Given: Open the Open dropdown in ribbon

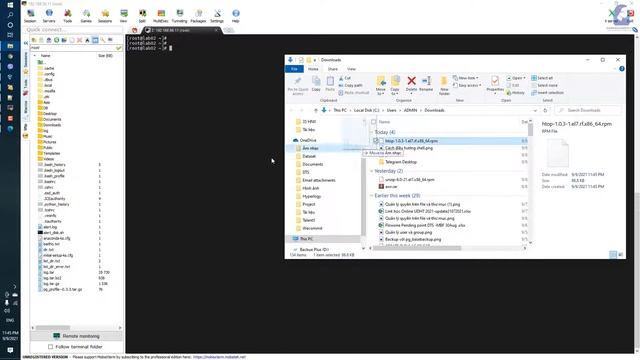Looking at the screenshot, I should coord(516,78).
